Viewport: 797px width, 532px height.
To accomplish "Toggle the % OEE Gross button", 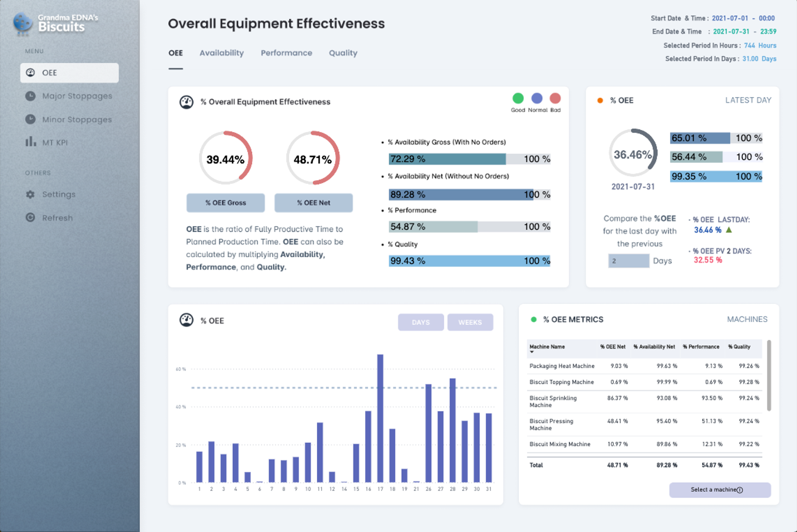I will (226, 203).
